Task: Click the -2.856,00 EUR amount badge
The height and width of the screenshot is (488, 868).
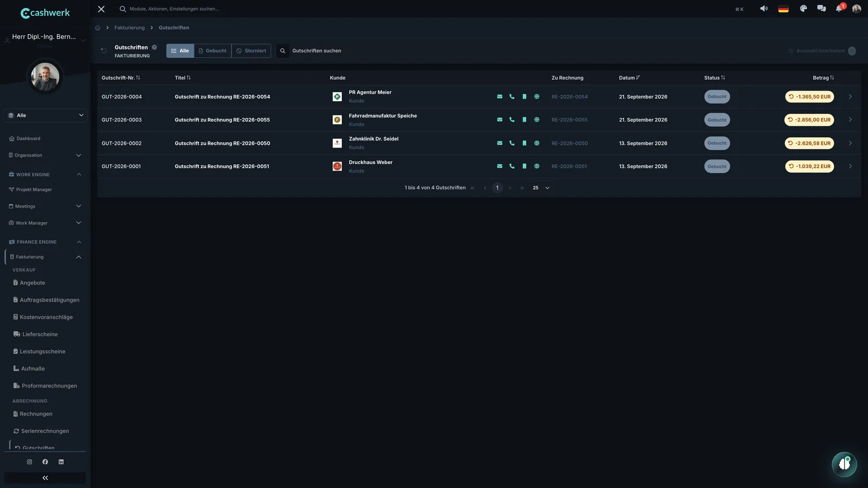Action: (x=809, y=120)
